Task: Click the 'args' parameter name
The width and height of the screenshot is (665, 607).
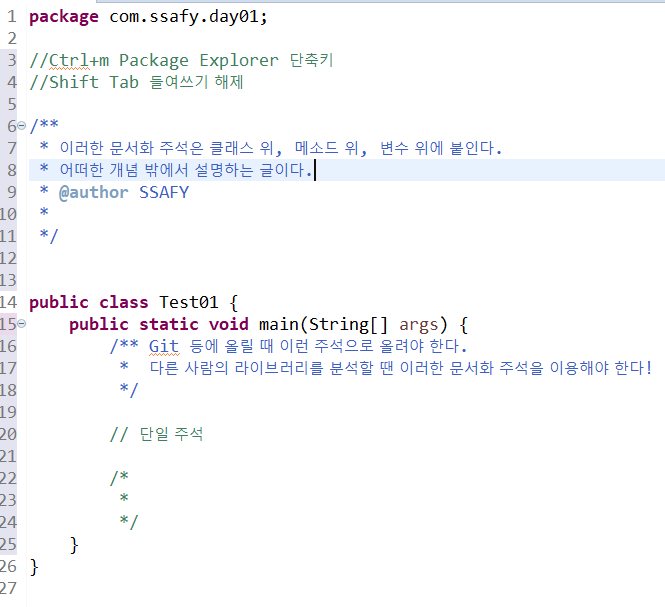Action: (418, 324)
